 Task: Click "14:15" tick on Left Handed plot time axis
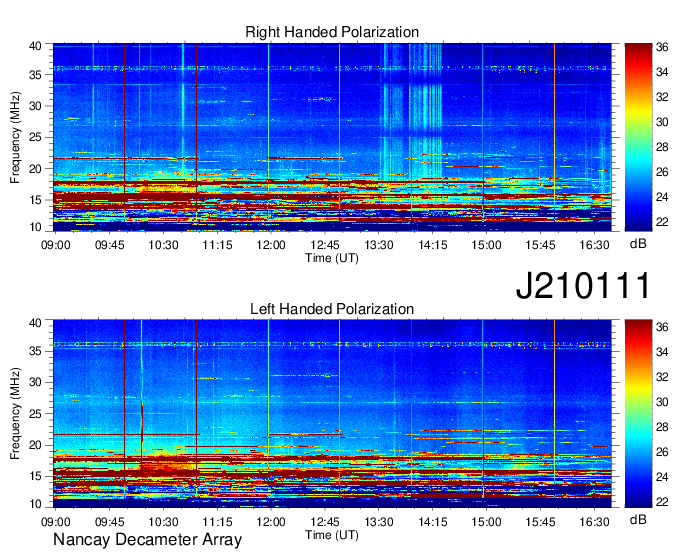(432, 522)
